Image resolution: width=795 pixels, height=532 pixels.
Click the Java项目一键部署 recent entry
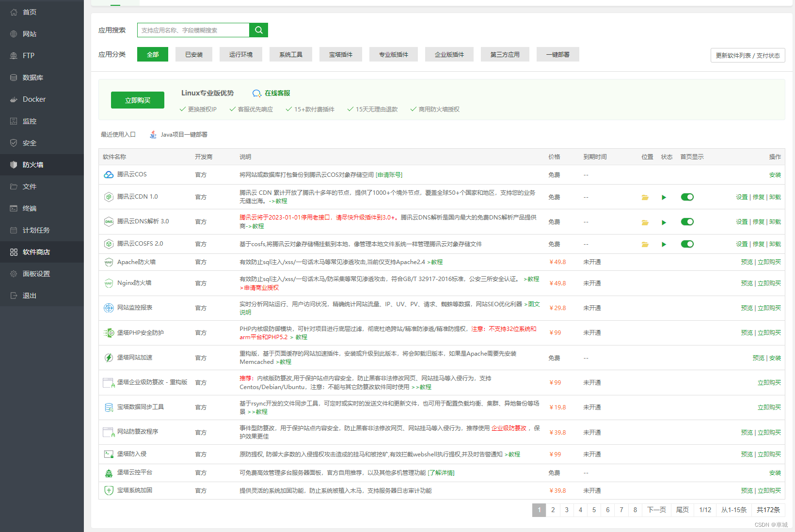click(x=178, y=135)
